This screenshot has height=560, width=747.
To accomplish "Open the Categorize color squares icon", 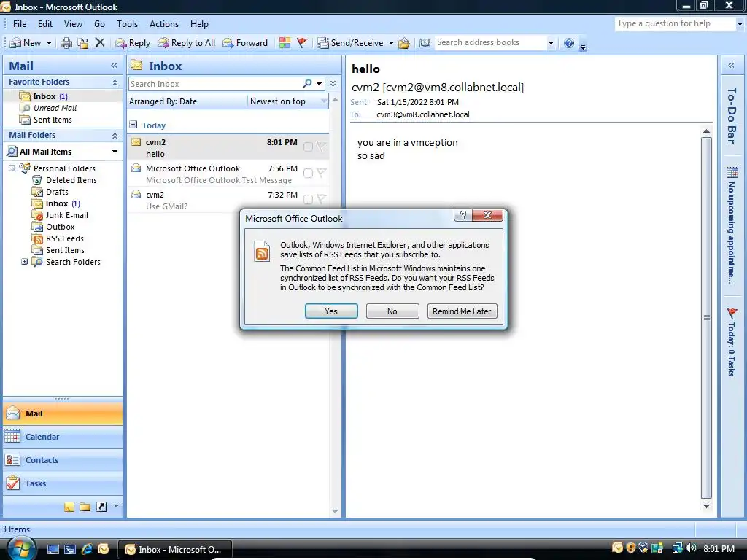I will point(285,43).
